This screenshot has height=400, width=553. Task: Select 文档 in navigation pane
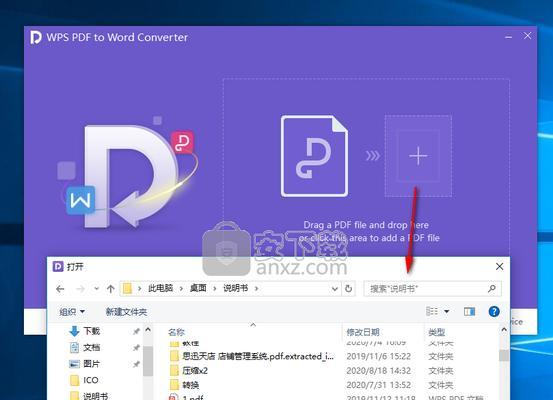[91, 347]
